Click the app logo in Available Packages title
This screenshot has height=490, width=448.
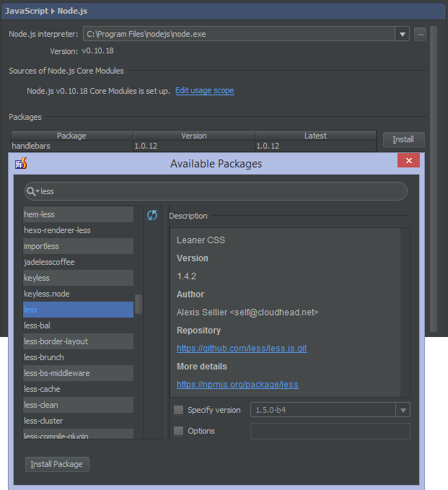[x=21, y=163]
